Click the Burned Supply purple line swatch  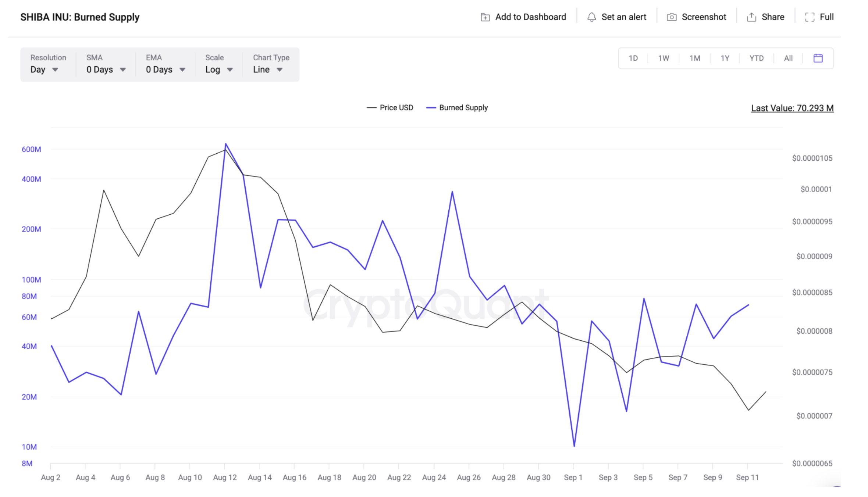click(431, 108)
